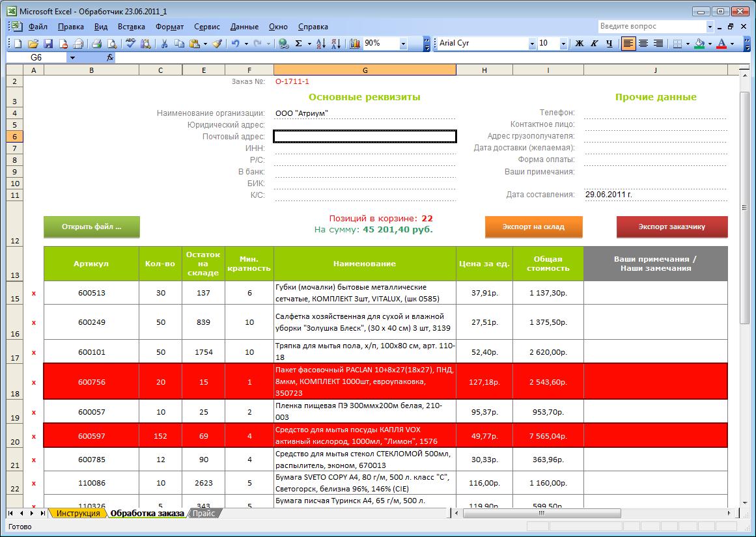
Task: Expand the Undo history arrow
Action: (x=246, y=44)
